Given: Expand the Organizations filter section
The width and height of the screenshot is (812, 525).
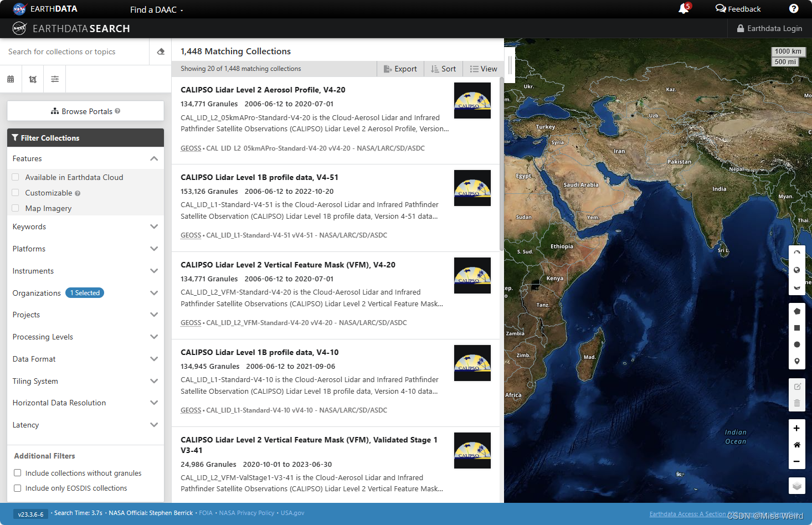Looking at the screenshot, I should tap(154, 293).
